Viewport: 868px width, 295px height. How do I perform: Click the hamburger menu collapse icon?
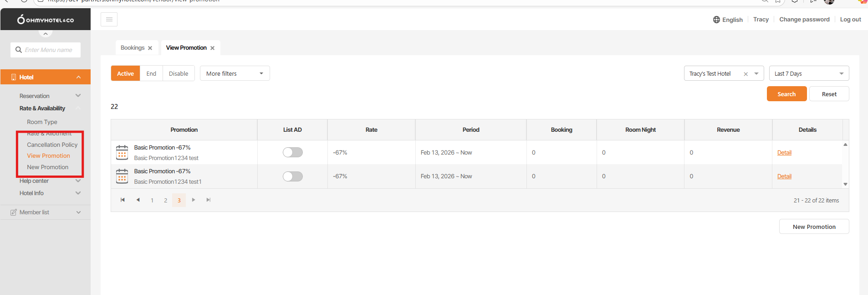[x=109, y=19]
